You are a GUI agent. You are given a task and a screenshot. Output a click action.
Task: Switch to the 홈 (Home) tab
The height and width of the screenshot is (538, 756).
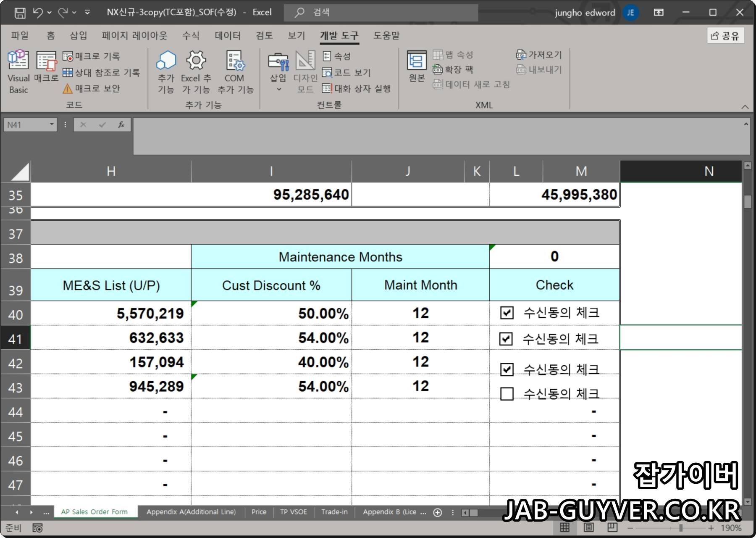click(50, 36)
